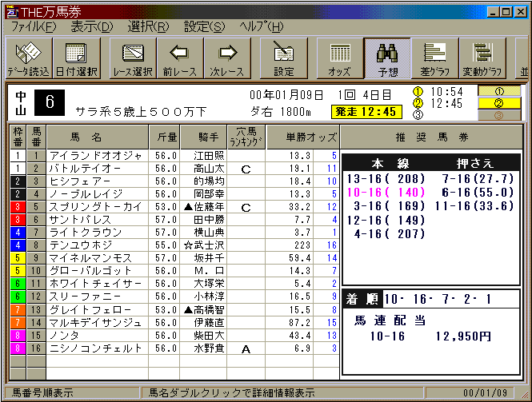Select the yellow ① time snapshot button
This screenshot has width=532, height=402.
(498, 91)
